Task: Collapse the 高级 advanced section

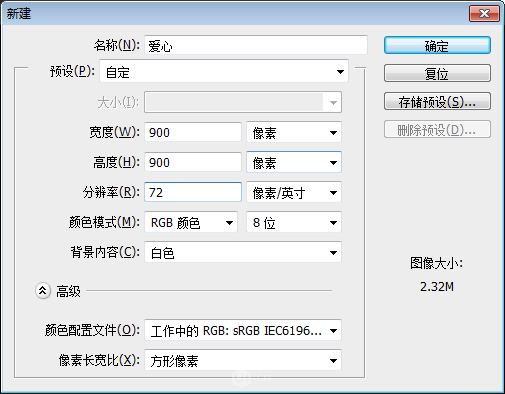Action: [43, 291]
